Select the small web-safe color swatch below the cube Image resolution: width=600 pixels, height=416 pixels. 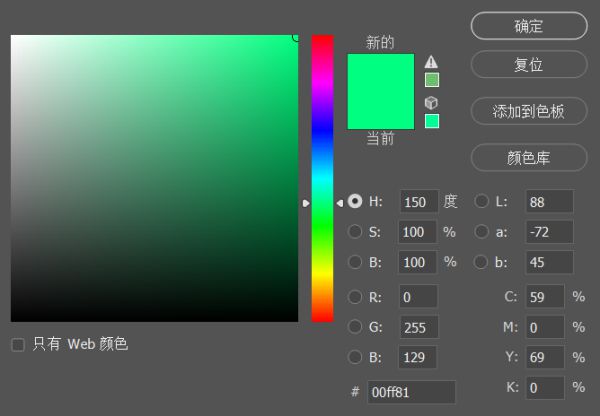pos(431,121)
